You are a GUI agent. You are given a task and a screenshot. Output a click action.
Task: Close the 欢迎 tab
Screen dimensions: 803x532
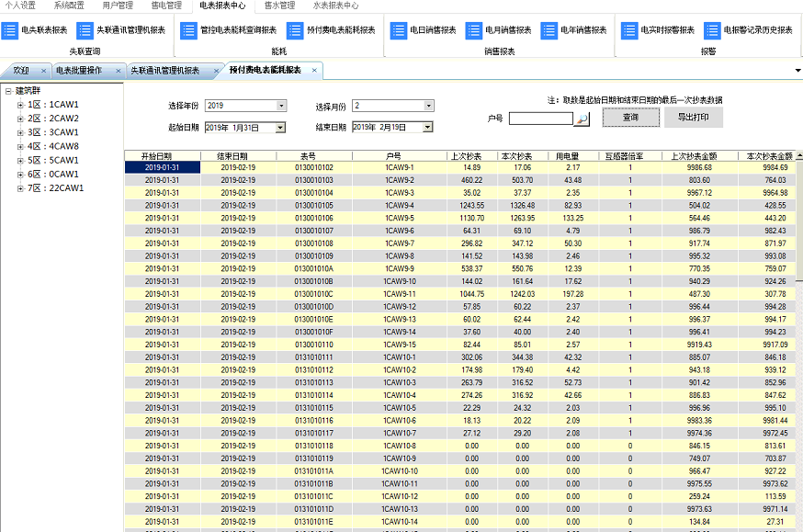pos(43,71)
